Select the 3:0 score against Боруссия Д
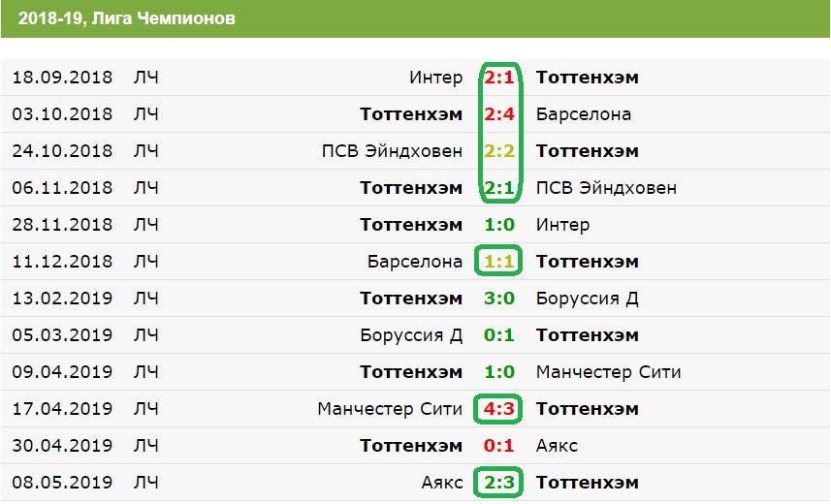This screenshot has width=831, height=504. [x=499, y=299]
